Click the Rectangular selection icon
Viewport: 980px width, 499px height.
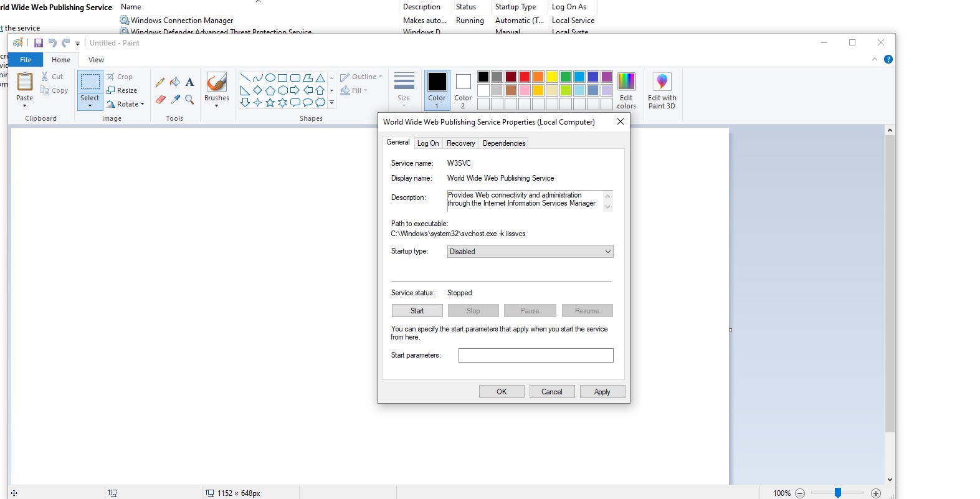tap(90, 82)
